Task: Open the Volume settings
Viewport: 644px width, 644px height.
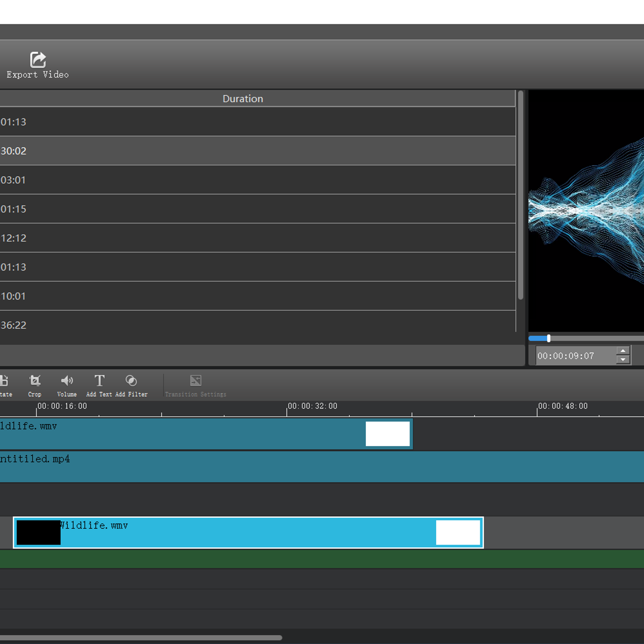Action: 67,381
